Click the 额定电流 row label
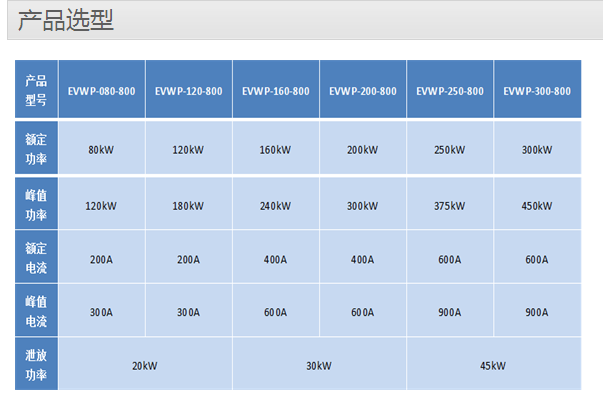The height and width of the screenshot is (397, 603). [x=36, y=257]
